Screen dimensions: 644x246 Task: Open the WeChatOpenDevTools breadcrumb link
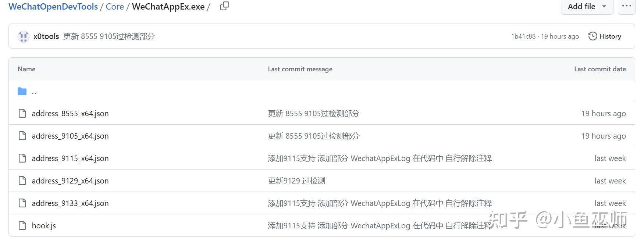pyautogui.click(x=53, y=7)
